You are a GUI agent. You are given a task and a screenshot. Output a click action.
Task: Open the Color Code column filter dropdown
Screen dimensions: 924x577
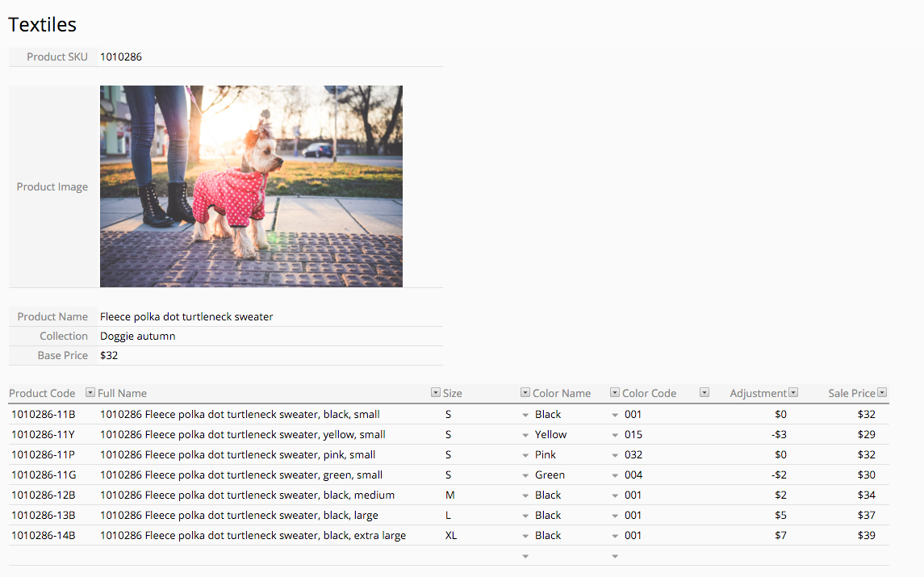point(704,392)
